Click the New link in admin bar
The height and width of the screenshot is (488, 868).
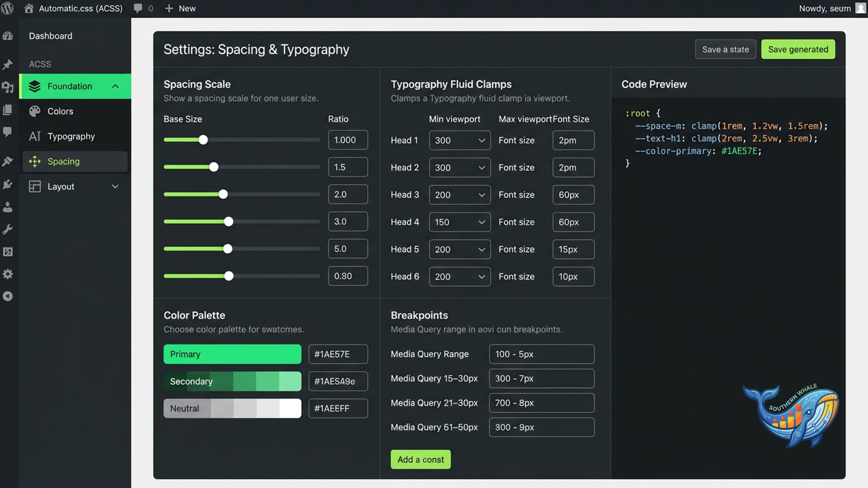[x=187, y=8]
